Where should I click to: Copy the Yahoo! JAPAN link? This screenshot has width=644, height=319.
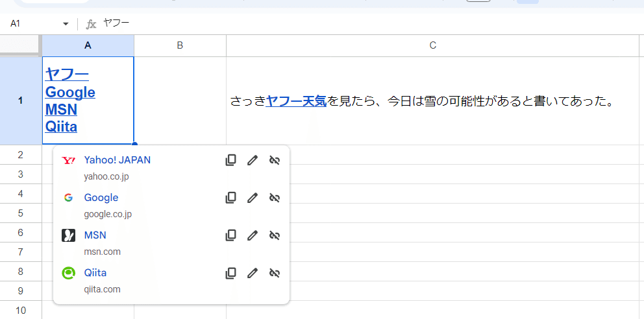pos(231,160)
